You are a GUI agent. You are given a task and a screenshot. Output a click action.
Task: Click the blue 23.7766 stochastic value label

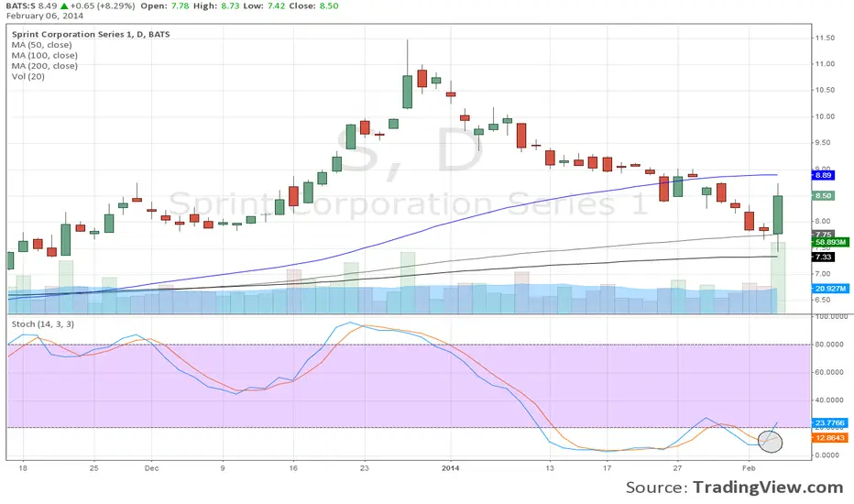coord(830,422)
